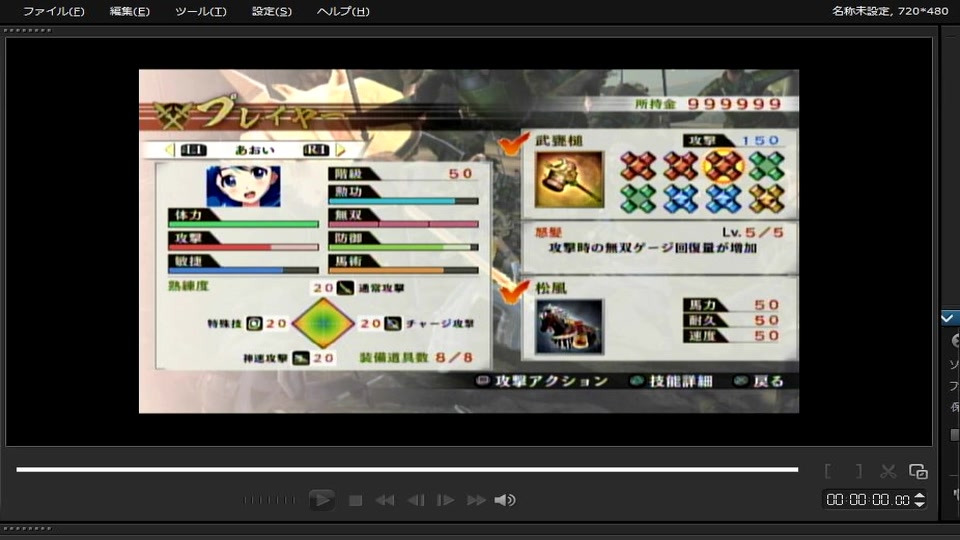
Task: Step forward one frame
Action: [x=446, y=500]
